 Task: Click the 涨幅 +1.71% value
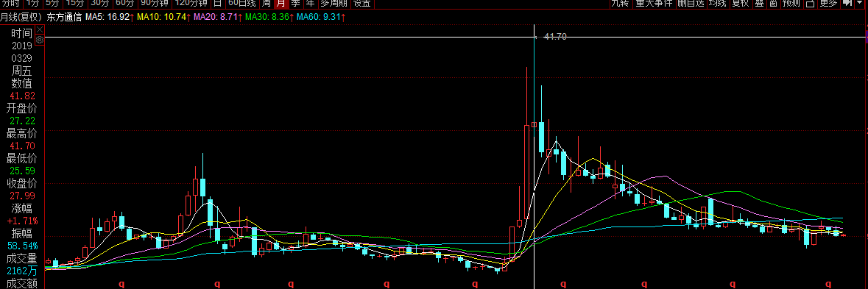pos(22,221)
